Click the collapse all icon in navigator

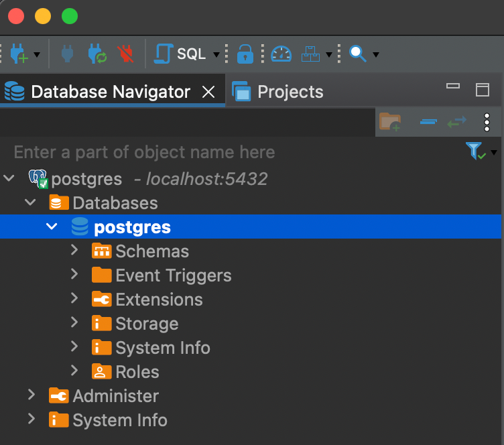(x=428, y=122)
